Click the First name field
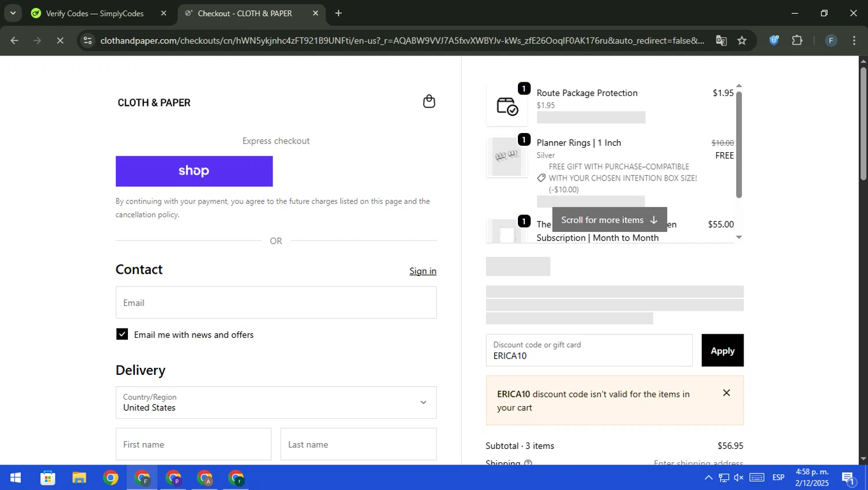 click(x=193, y=444)
